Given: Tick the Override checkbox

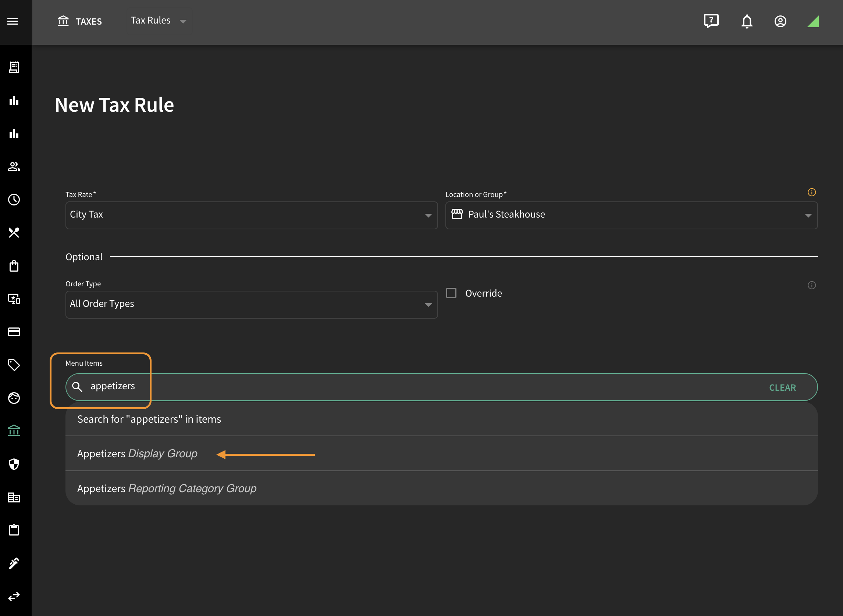Looking at the screenshot, I should (x=451, y=293).
